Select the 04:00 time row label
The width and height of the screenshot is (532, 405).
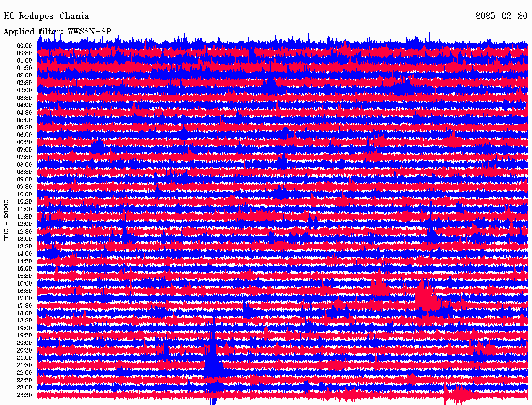[24, 105]
